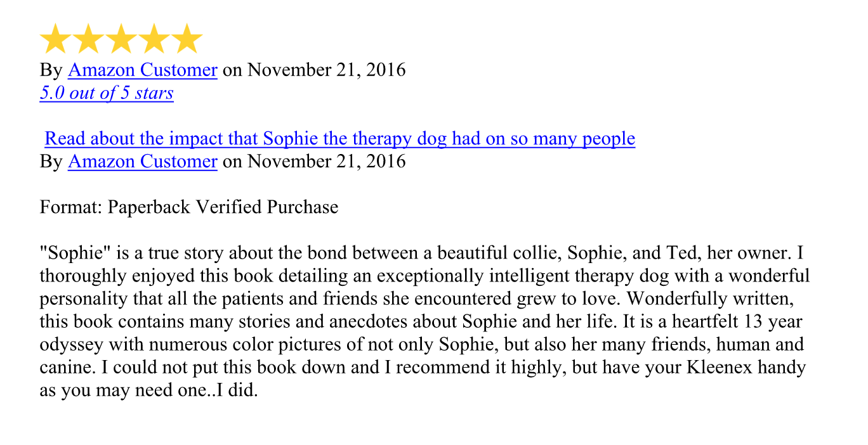Open the second Amazon Customer profile link
Viewport: 868px width, 445px height.
coord(143,162)
